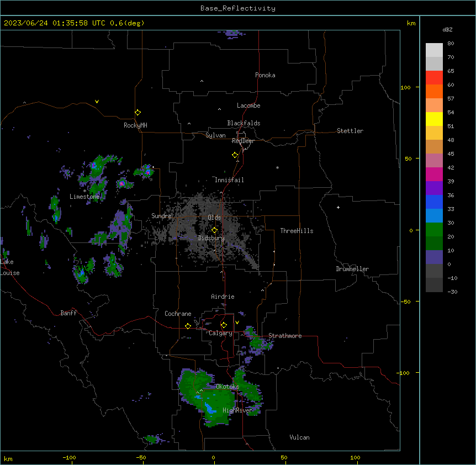This screenshot has height=465, width=476.
Task: Click the Lacombe city label
Action: pos(248,105)
